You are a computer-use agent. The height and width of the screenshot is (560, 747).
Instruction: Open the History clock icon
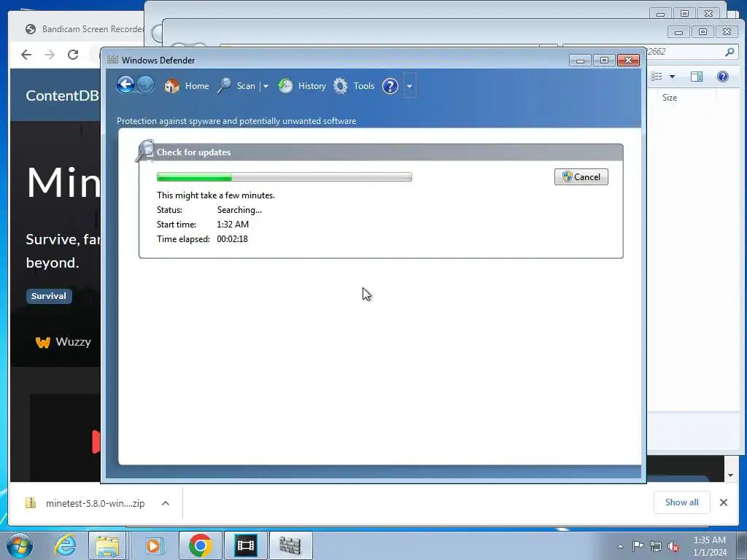click(x=285, y=86)
